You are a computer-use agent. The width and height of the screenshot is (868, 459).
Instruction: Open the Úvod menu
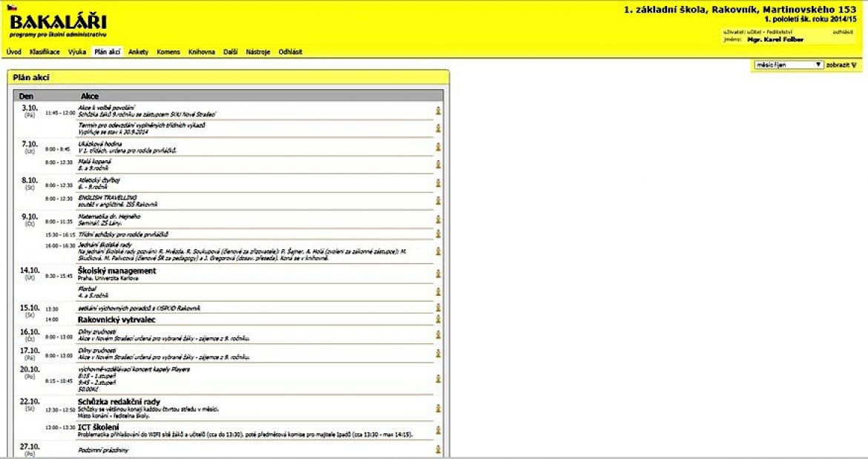click(x=14, y=52)
